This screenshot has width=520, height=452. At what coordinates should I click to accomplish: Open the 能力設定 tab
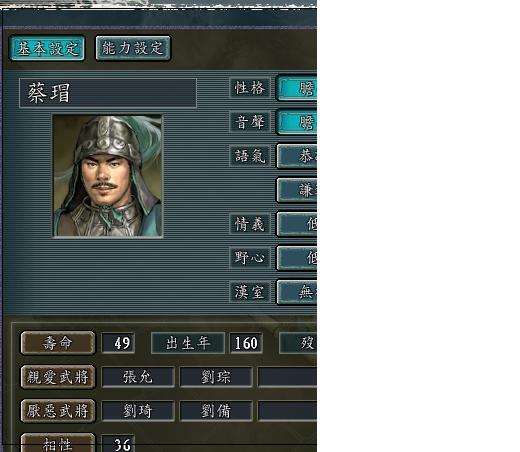point(133,48)
